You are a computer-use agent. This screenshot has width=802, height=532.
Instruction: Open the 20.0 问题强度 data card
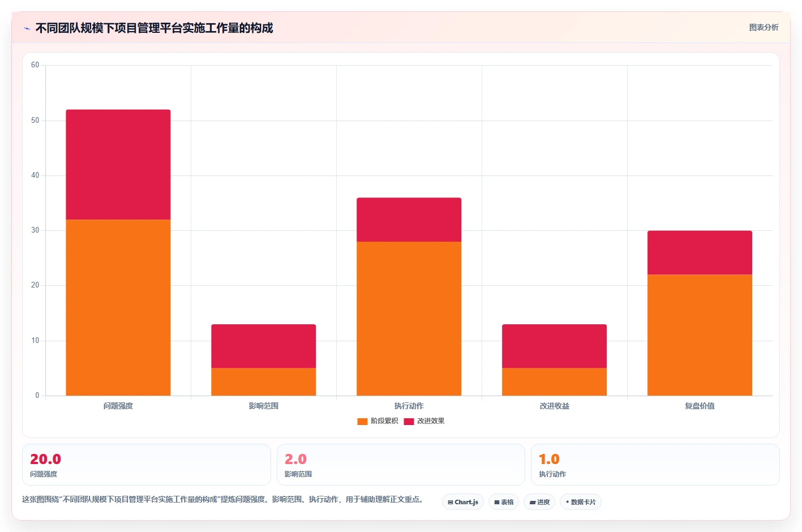click(147, 465)
